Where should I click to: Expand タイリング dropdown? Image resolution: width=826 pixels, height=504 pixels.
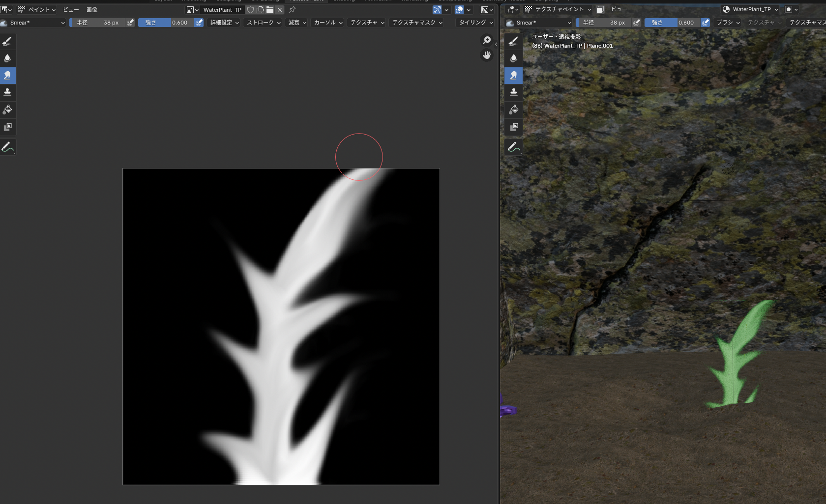pyautogui.click(x=476, y=23)
